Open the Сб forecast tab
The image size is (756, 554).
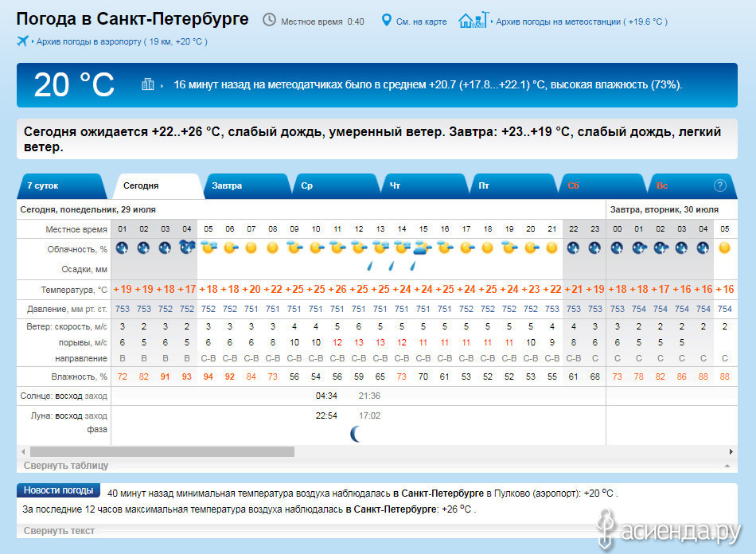pyautogui.click(x=602, y=186)
